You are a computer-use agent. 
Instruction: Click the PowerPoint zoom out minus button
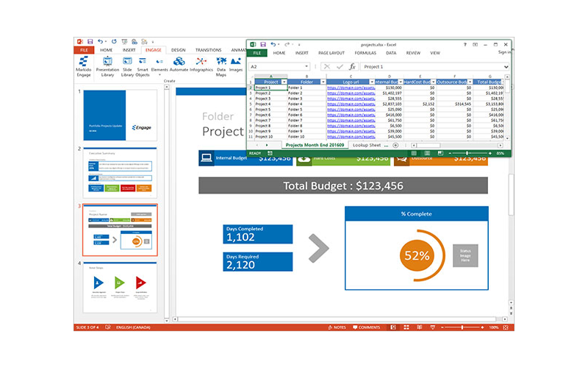[x=442, y=328]
